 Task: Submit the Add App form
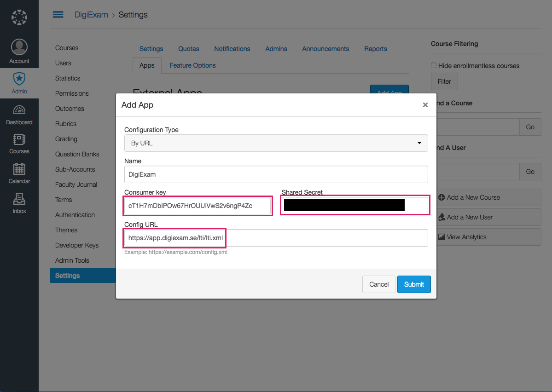click(x=414, y=284)
